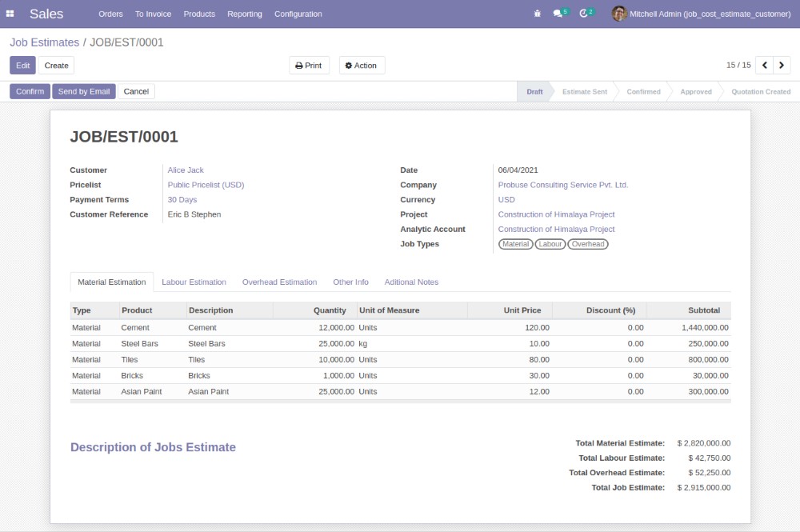Click the debug bug icon
This screenshot has width=800, height=532.
537,14
